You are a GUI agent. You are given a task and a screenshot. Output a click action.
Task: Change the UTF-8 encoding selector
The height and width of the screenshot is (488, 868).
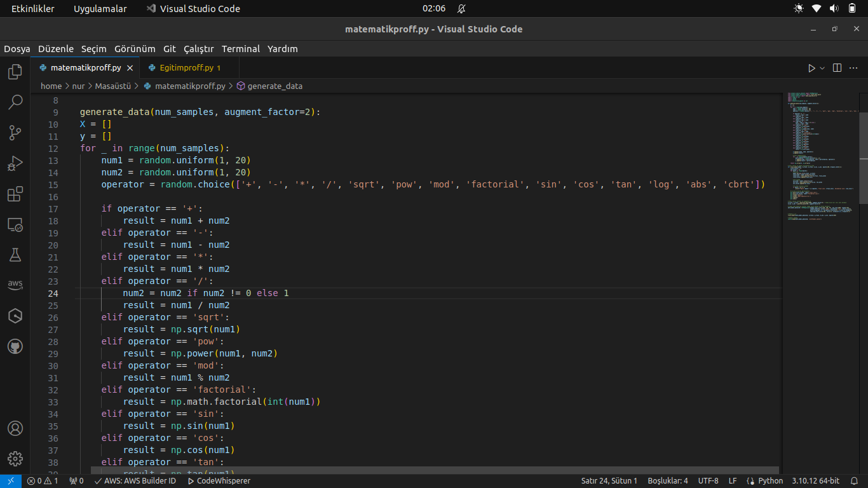pos(709,481)
